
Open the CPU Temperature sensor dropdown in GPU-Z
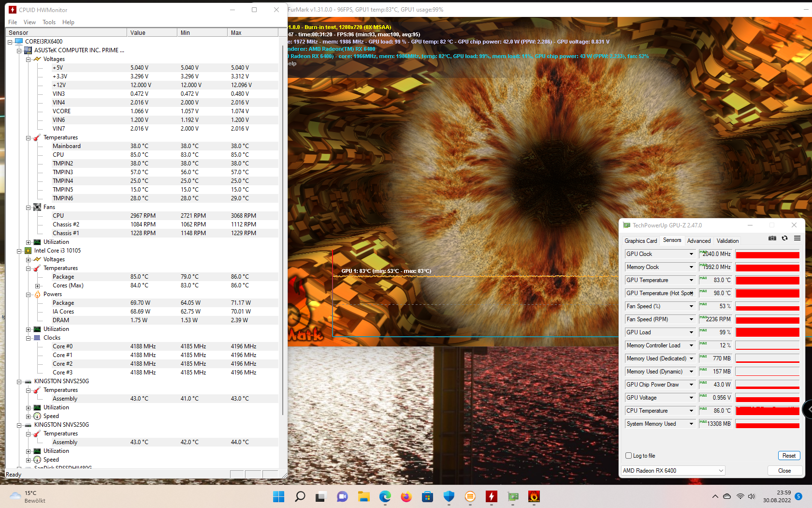click(691, 411)
